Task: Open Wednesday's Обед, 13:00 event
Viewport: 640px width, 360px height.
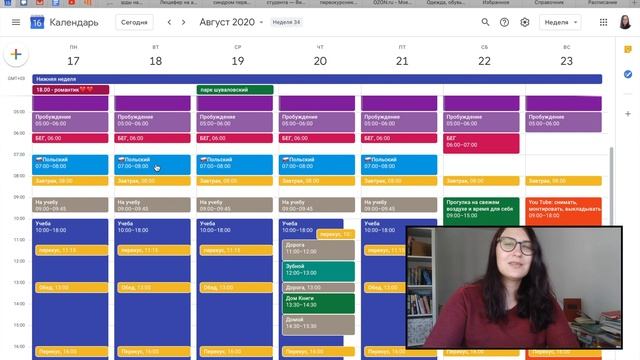Action: (x=236, y=287)
